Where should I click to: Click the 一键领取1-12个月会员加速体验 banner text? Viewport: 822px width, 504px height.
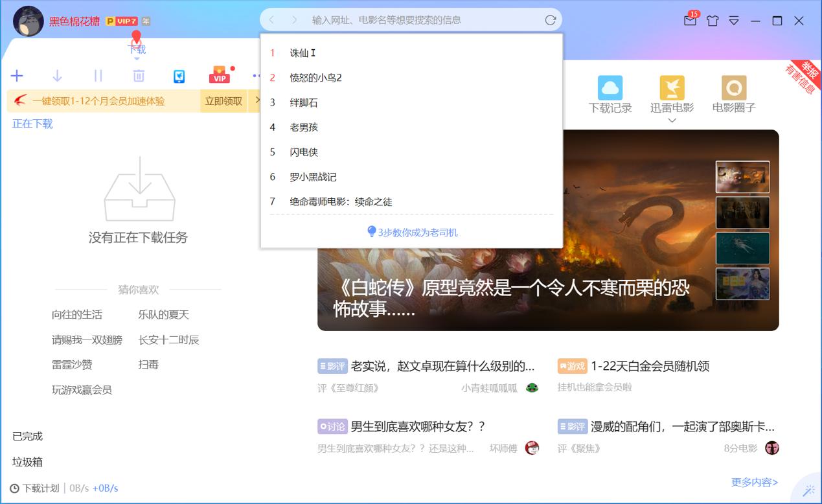[x=98, y=101]
